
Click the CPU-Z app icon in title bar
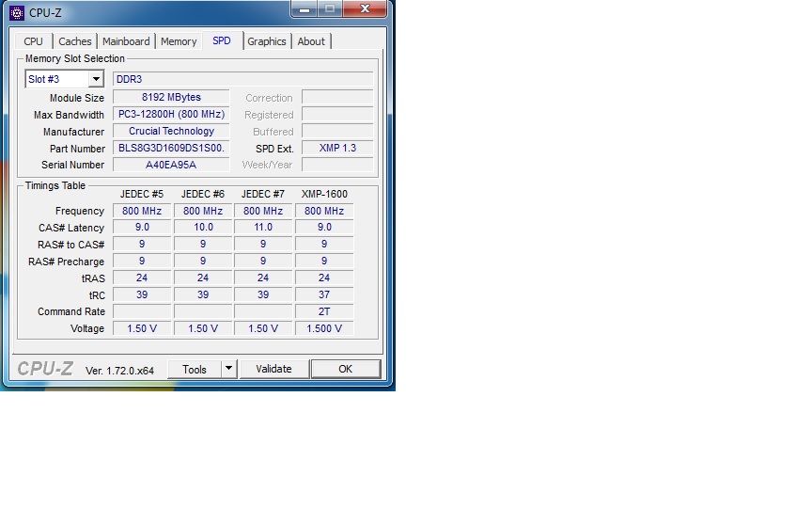click(x=17, y=13)
